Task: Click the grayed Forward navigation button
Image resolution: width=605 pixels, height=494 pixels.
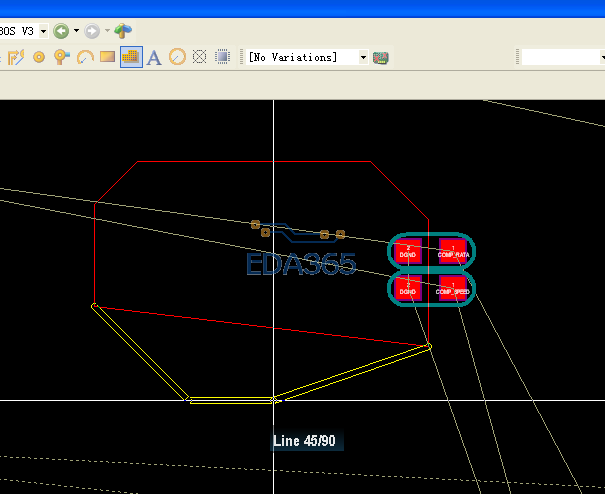Action: [92, 31]
